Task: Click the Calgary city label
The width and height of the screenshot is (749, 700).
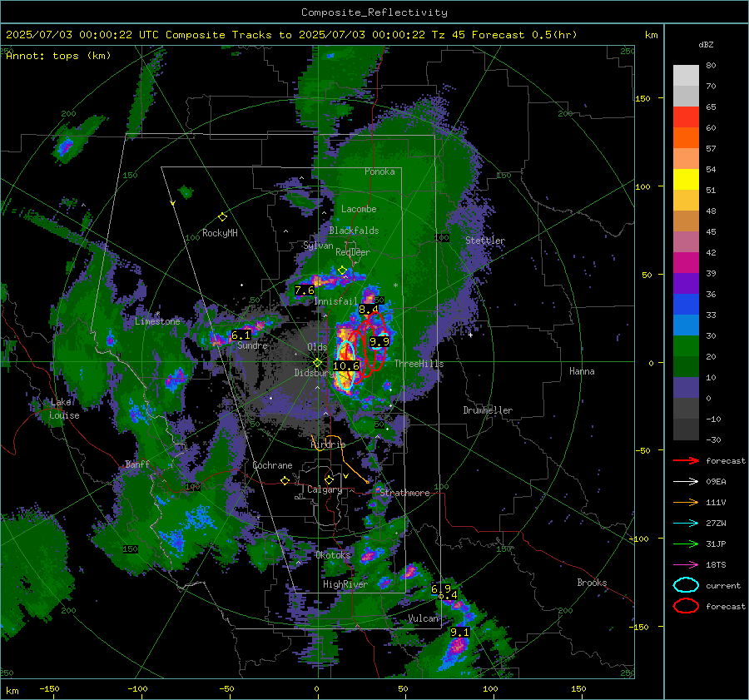Action: tap(325, 489)
